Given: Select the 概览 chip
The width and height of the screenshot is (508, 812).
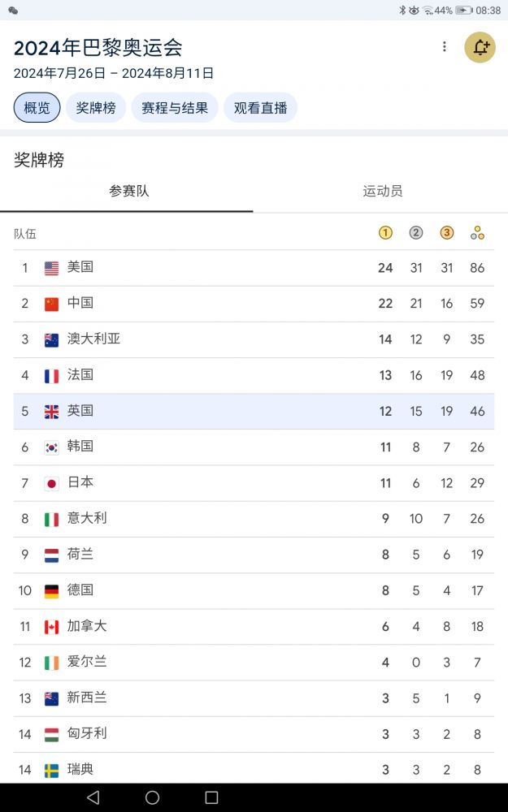Looking at the screenshot, I should [37, 107].
